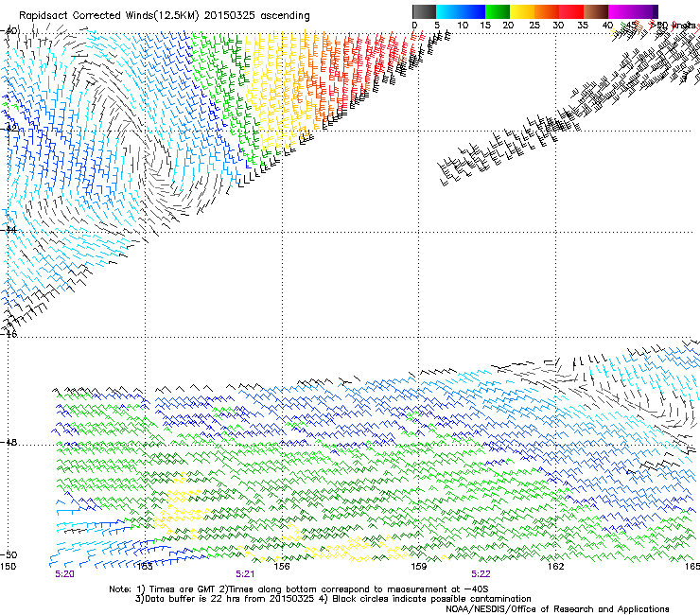
Task: Click the '10' label under the color bar
Action: point(463,26)
